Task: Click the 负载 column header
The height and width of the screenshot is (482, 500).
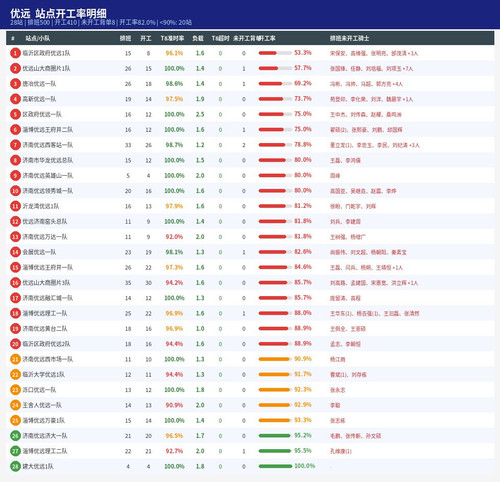Action: [x=198, y=38]
